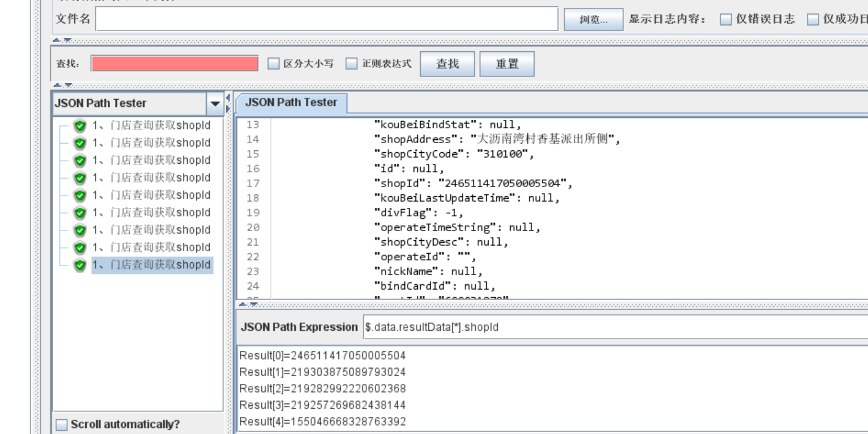The image size is (868, 434).
Task: Enable the 正则表达式 regex option
Action: click(352, 64)
